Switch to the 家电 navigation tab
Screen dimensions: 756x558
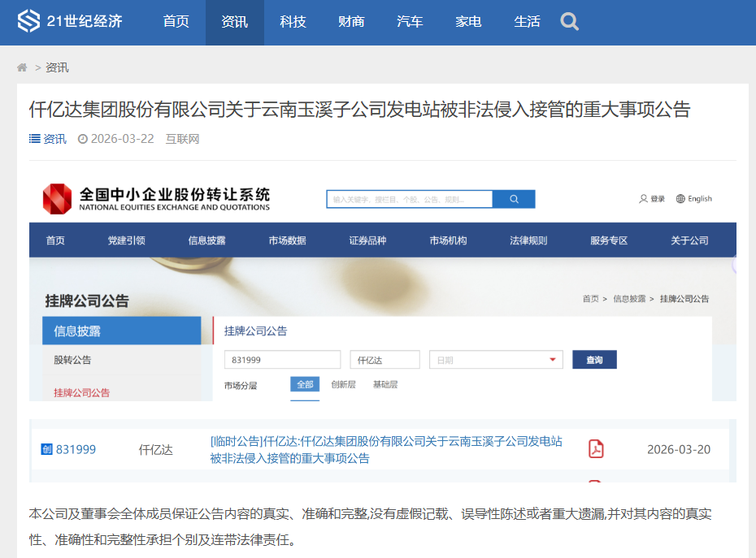(469, 22)
